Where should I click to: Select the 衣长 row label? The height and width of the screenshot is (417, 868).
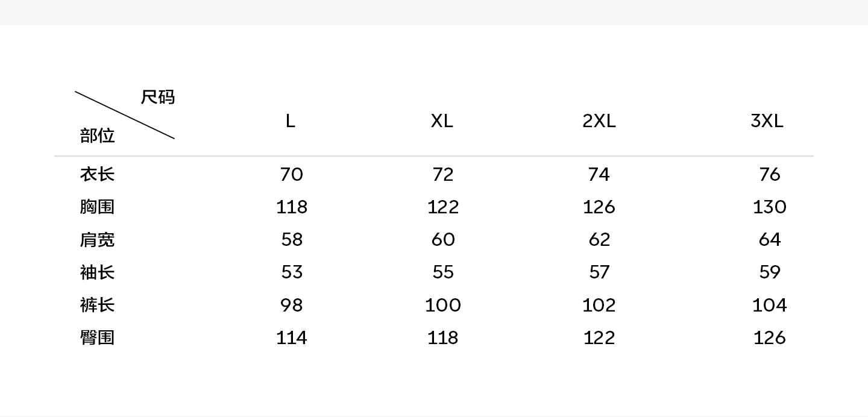click(x=97, y=174)
